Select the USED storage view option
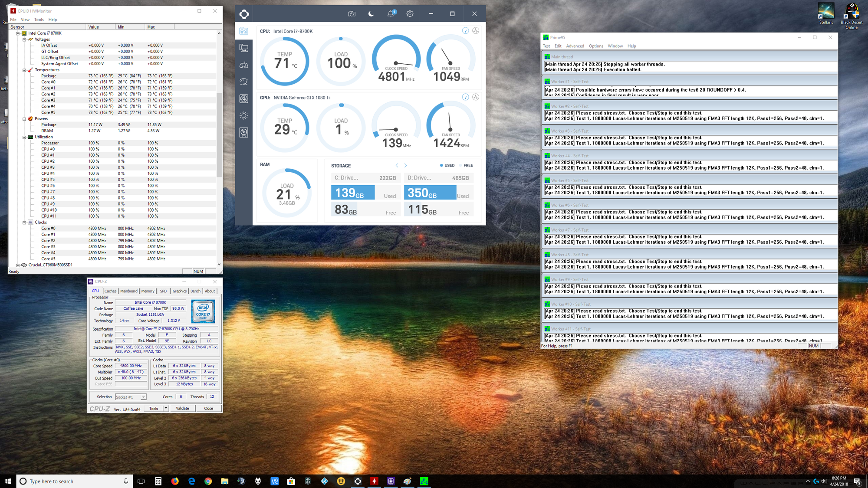Image resolution: width=868 pixels, height=488 pixels. tap(447, 165)
